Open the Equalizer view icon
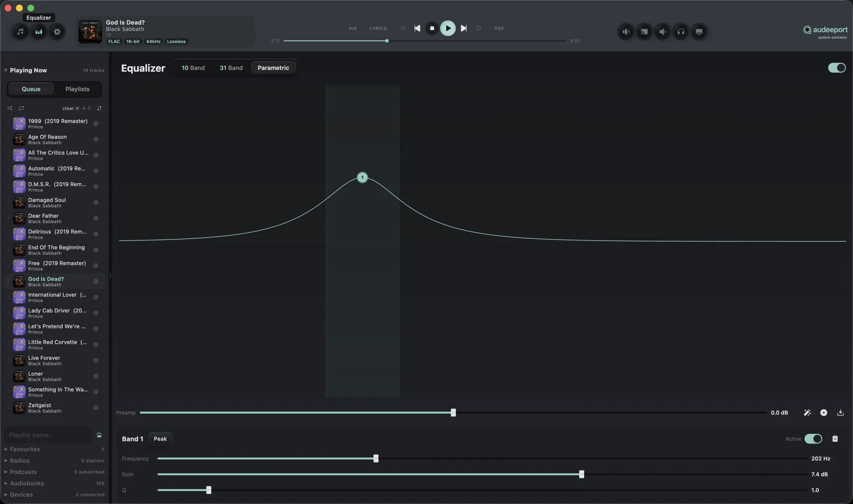 pos(39,32)
